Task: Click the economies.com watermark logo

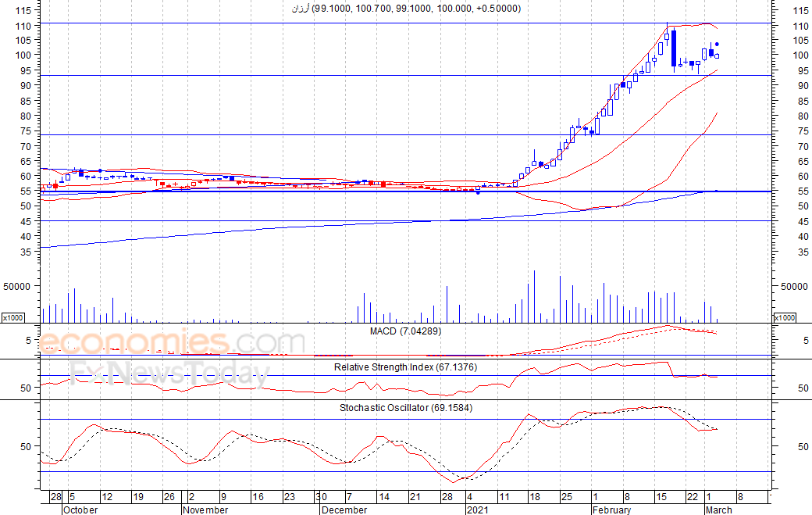Action: (172, 342)
